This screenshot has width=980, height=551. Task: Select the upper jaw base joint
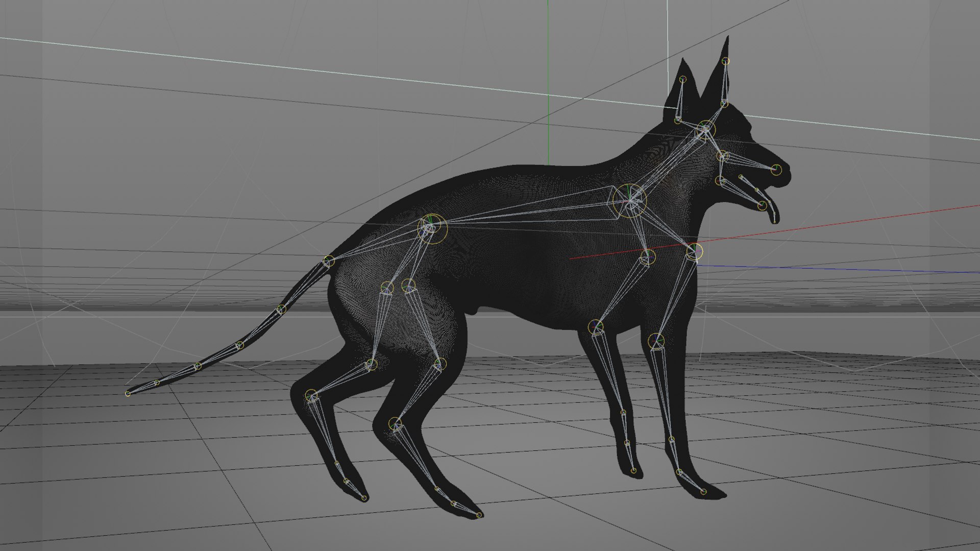(x=722, y=156)
